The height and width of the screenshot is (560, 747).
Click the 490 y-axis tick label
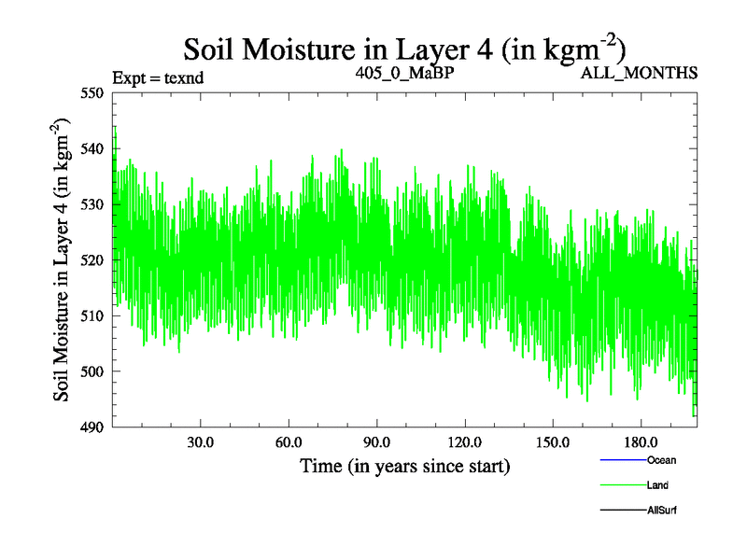pyautogui.click(x=94, y=427)
